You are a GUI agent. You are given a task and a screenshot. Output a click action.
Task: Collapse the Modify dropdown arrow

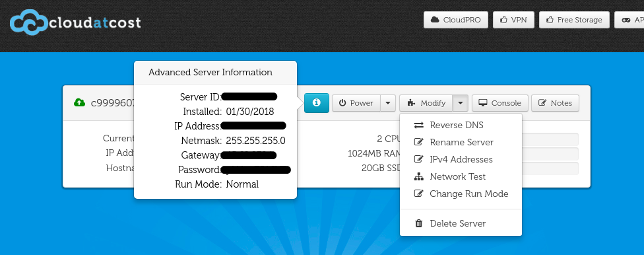[x=461, y=103]
